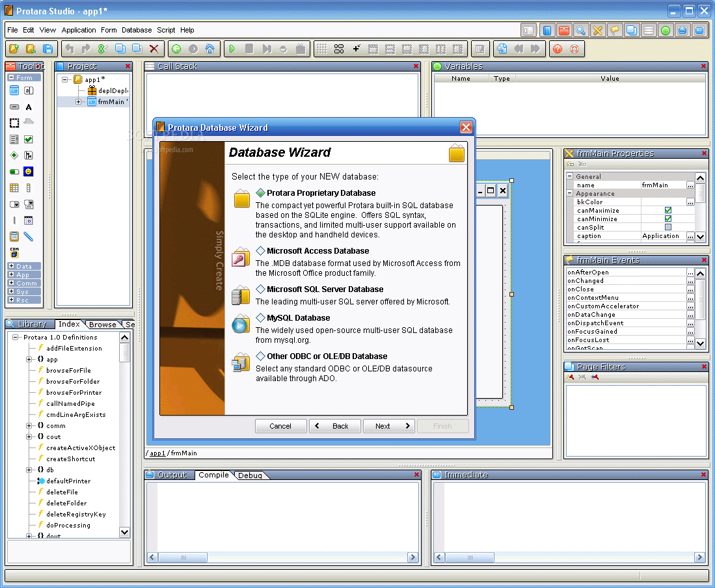Open the Database menu

(137, 30)
